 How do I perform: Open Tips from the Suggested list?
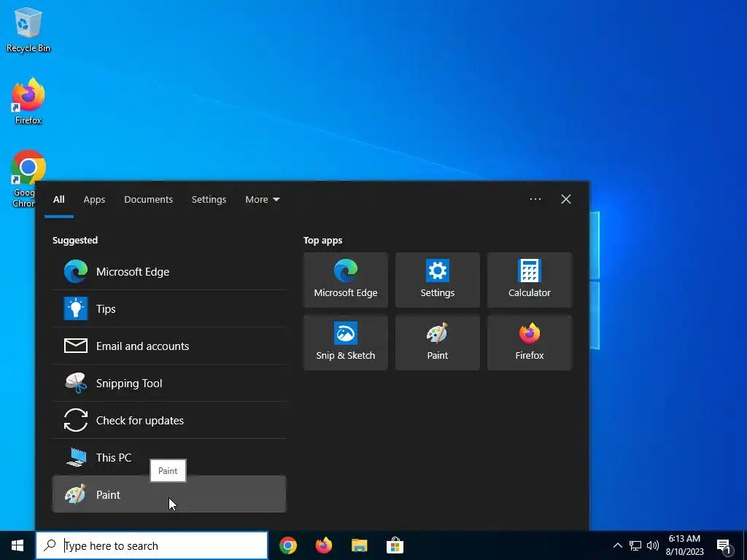[169, 308]
